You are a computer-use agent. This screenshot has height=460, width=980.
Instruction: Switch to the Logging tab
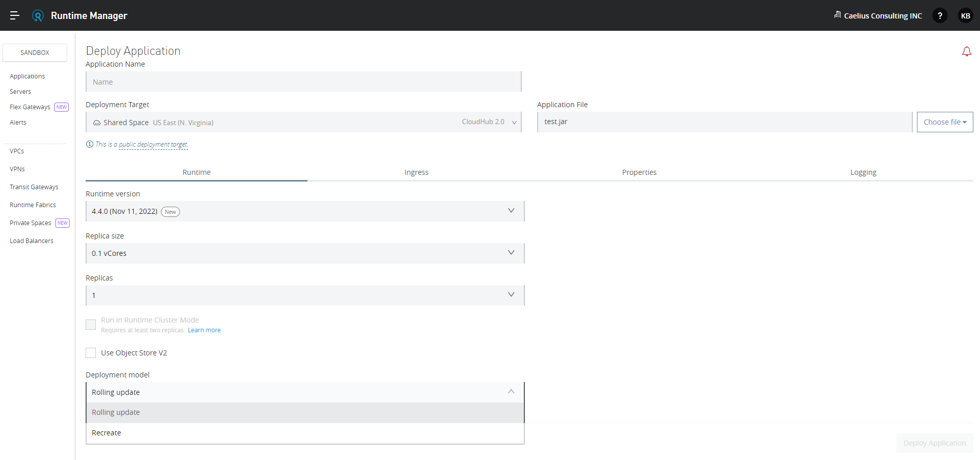coord(863,172)
